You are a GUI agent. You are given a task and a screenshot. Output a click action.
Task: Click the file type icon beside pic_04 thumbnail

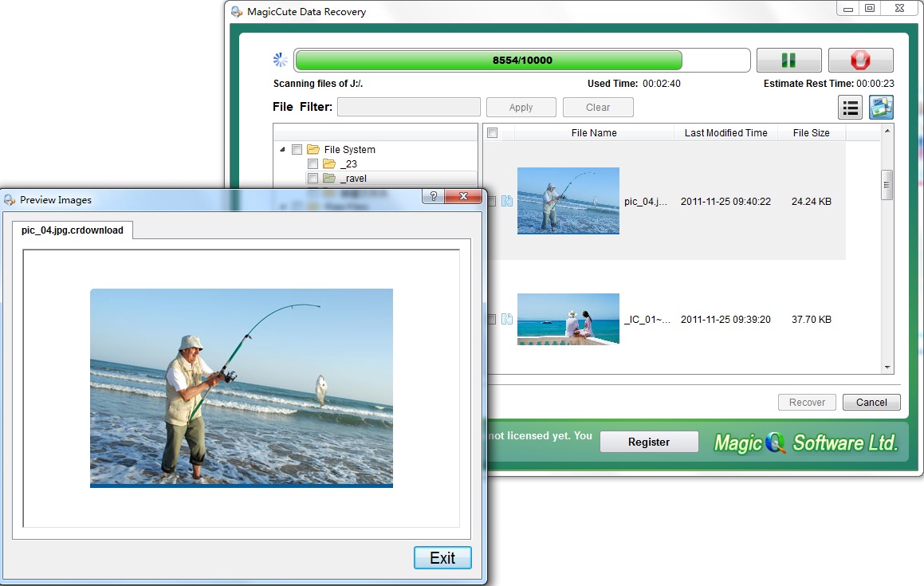(507, 202)
